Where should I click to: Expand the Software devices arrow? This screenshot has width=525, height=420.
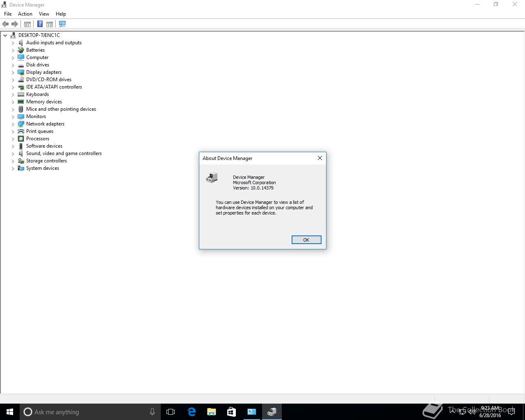pos(13,146)
